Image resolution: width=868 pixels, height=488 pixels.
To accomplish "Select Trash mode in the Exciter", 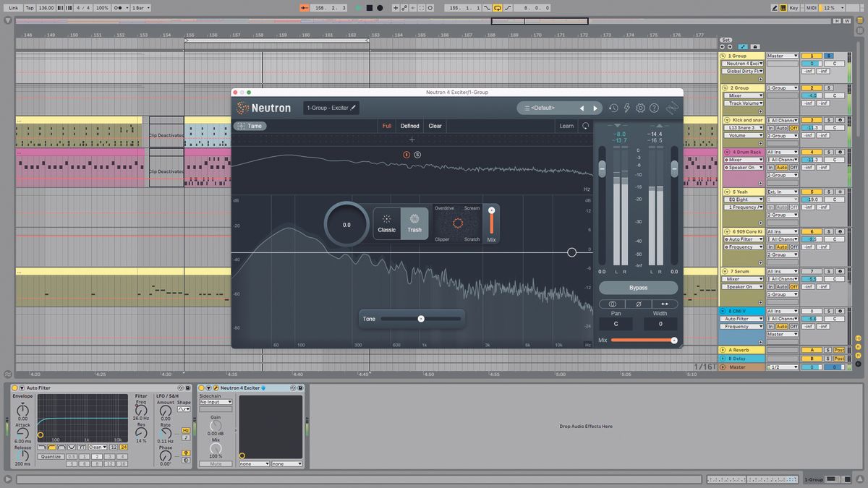I will point(414,224).
